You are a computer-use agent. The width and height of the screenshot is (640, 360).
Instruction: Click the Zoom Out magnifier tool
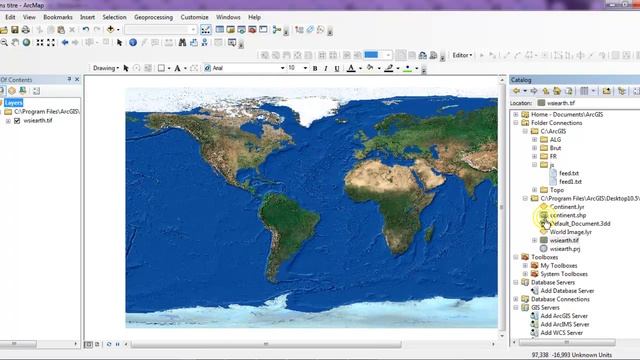[x=4, y=42]
